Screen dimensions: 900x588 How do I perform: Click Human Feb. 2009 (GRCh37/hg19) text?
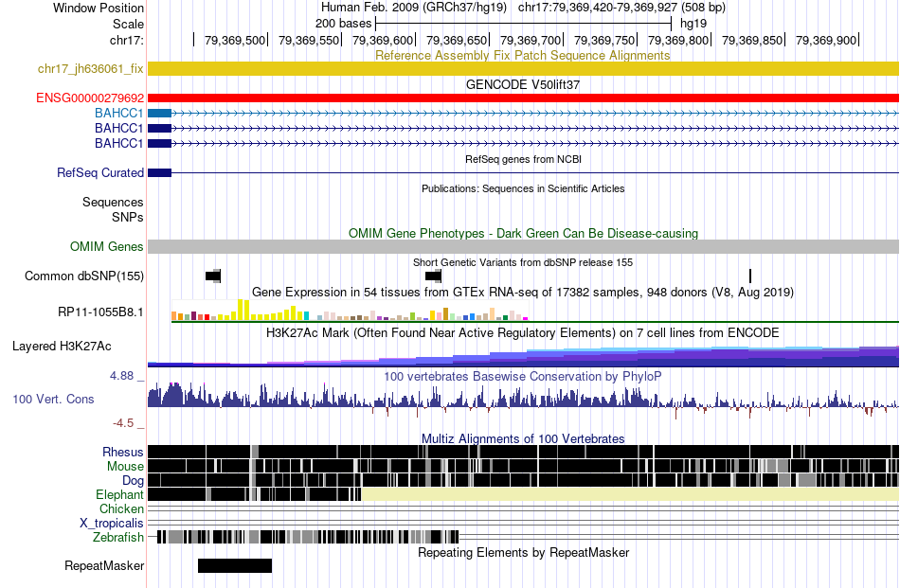[x=414, y=8]
